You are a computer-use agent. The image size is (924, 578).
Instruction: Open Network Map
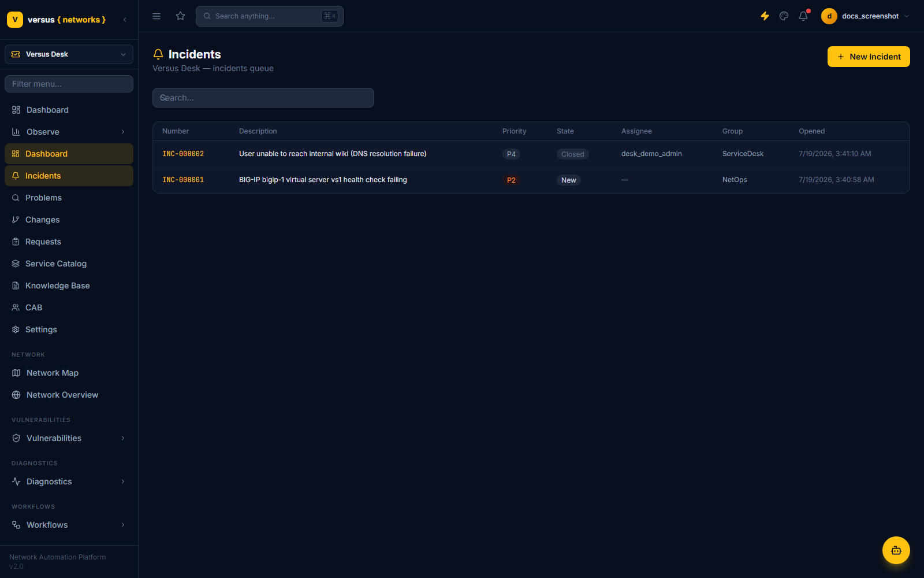pos(69,373)
